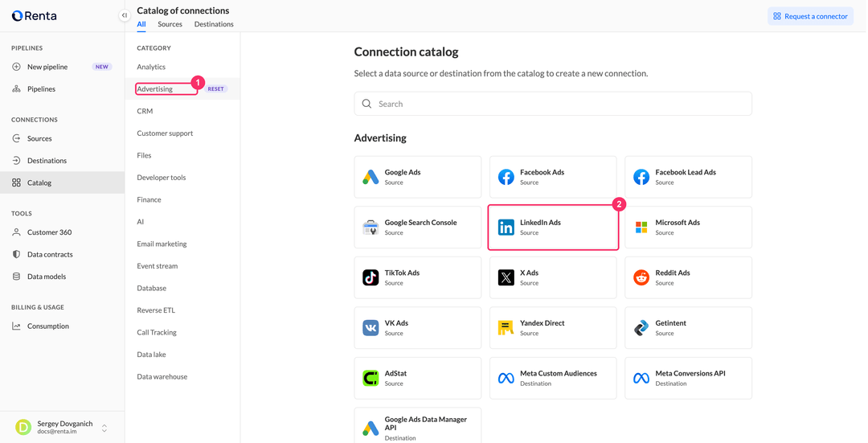Choose the Email marketing category

[162, 244]
